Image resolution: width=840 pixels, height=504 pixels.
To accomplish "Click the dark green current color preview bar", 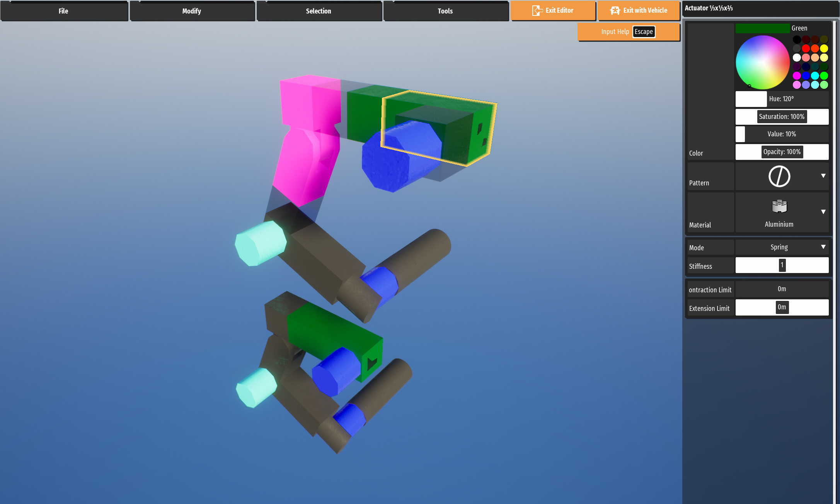I will [762, 28].
